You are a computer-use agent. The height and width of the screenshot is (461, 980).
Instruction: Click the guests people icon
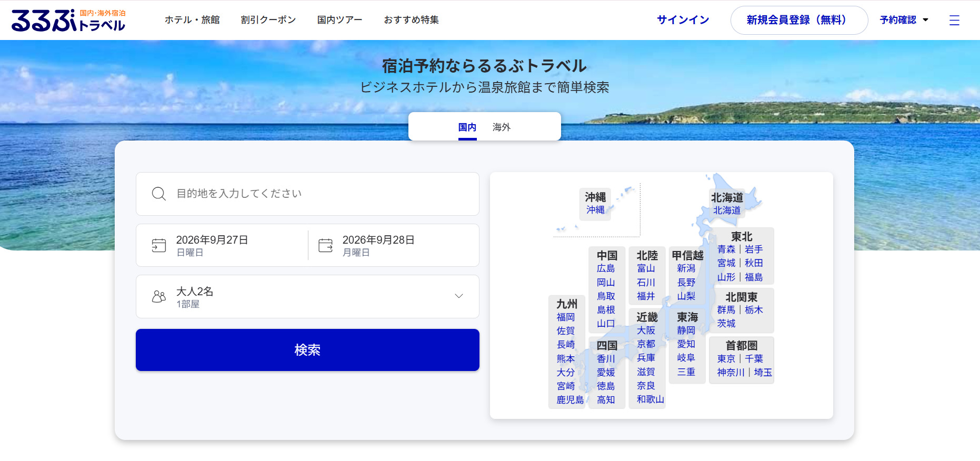coord(159,297)
